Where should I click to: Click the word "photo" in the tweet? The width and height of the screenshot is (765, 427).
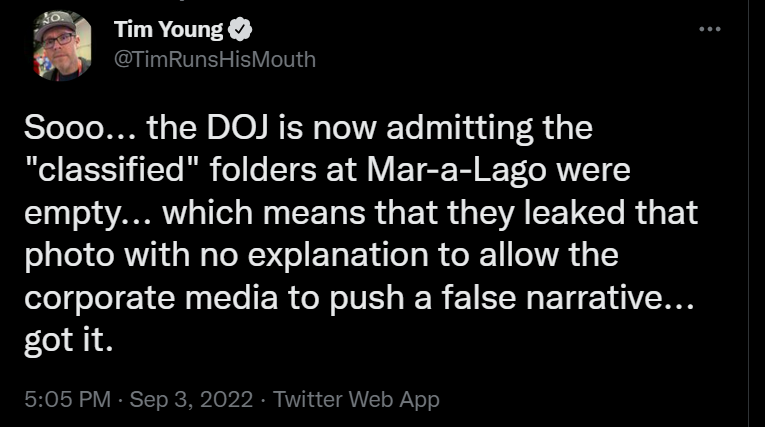61,256
